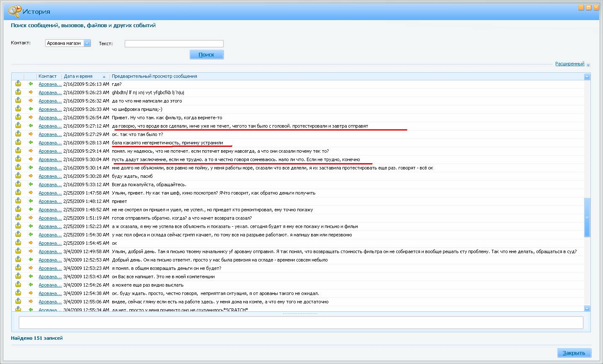Sort by the Дата и время column

(x=78, y=76)
